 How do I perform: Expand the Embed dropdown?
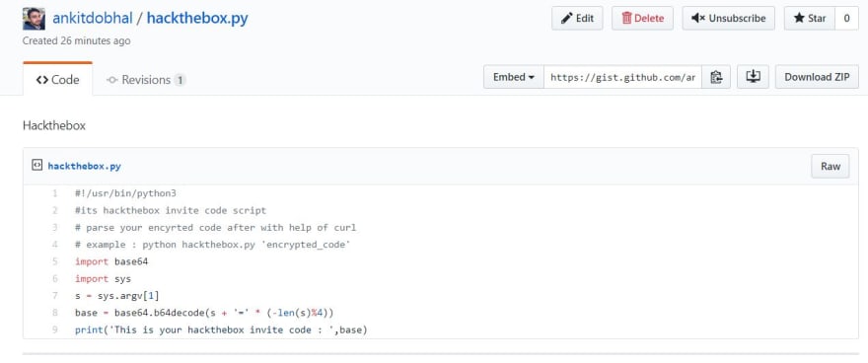point(514,77)
